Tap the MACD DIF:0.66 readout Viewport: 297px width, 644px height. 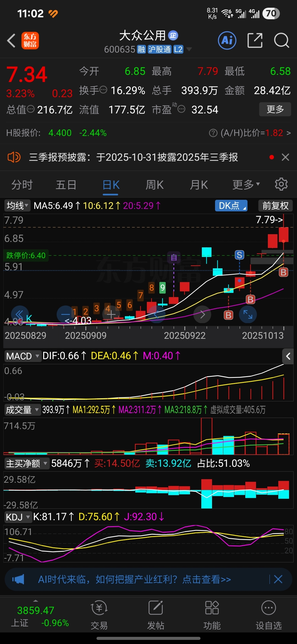pos(65,356)
